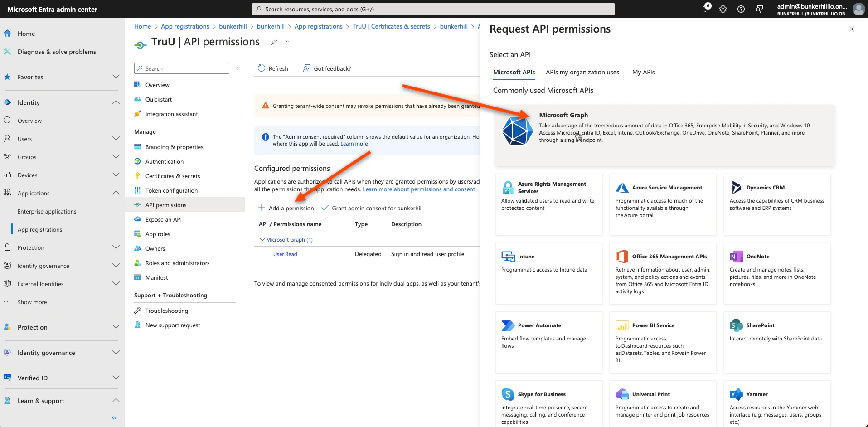868x427 pixels.
Task: Click Grant admin consent for bunkerhill
Action: coord(372,208)
